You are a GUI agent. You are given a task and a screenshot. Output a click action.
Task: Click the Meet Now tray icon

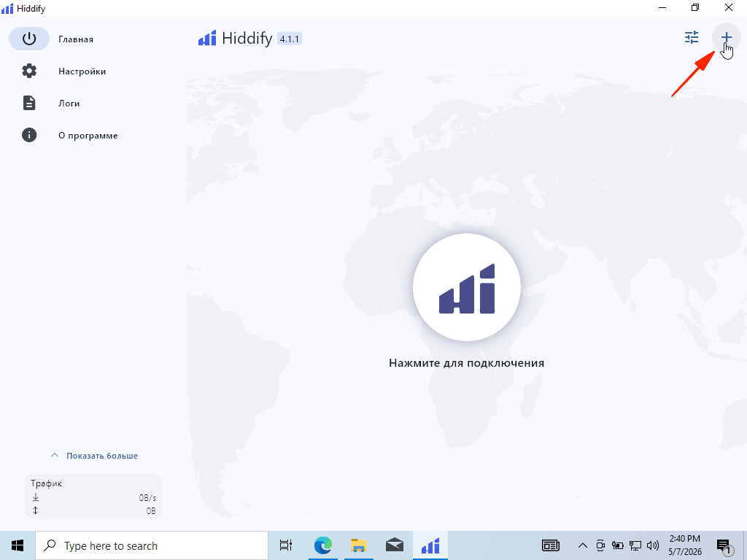click(600, 545)
